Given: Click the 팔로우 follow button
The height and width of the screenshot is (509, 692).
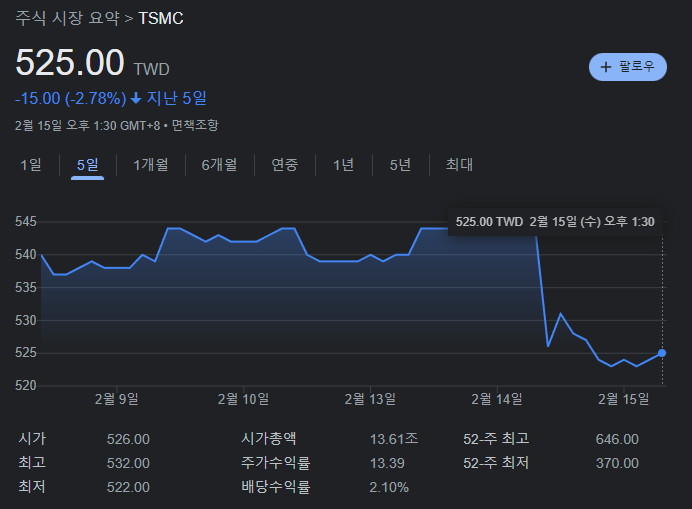Looking at the screenshot, I should point(628,67).
